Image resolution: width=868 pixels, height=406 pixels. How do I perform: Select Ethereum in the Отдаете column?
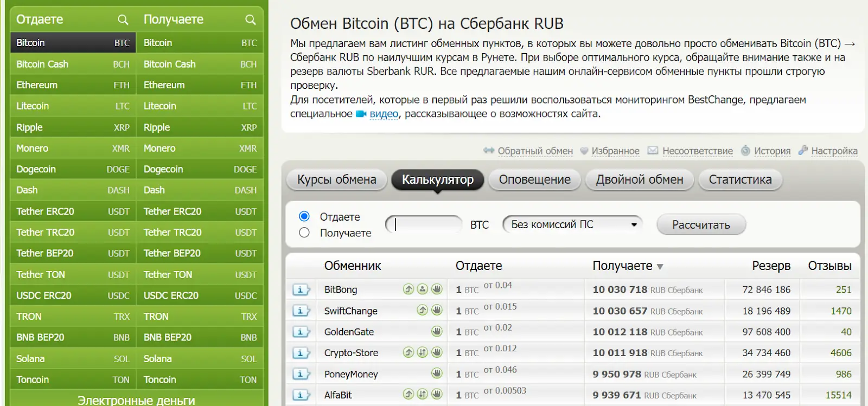tap(73, 85)
